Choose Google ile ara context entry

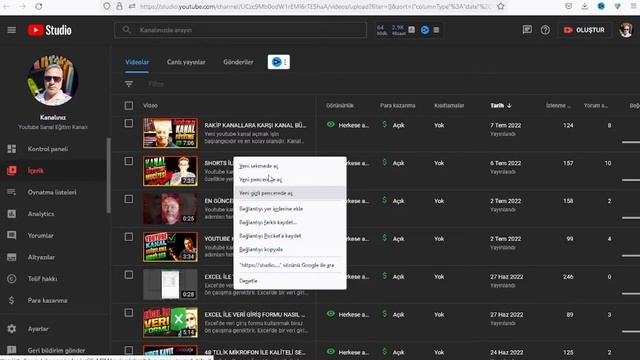pyautogui.click(x=290, y=265)
